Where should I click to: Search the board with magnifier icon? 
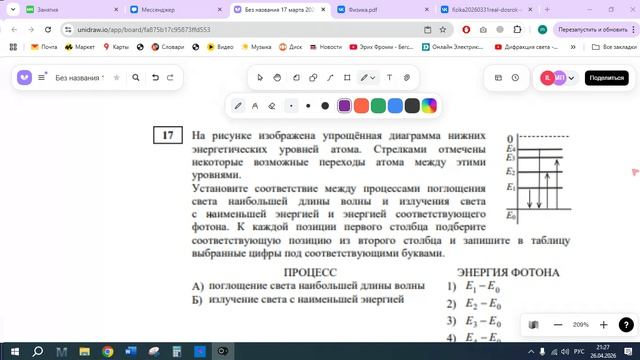point(136,78)
